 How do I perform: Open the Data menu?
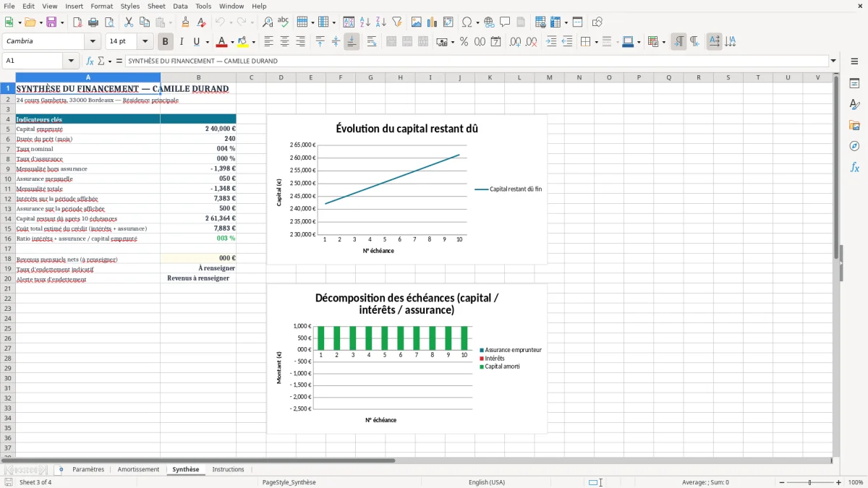(180, 6)
